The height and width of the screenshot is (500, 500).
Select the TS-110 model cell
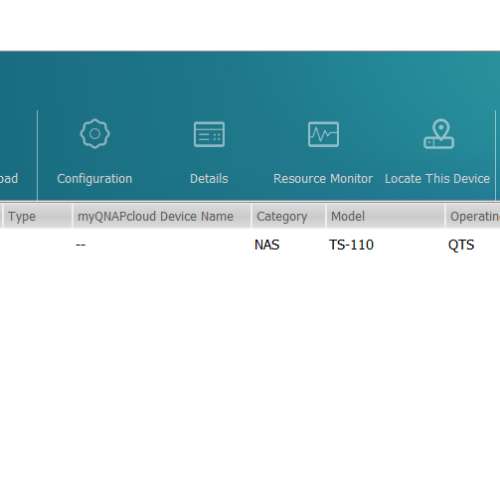coord(351,245)
